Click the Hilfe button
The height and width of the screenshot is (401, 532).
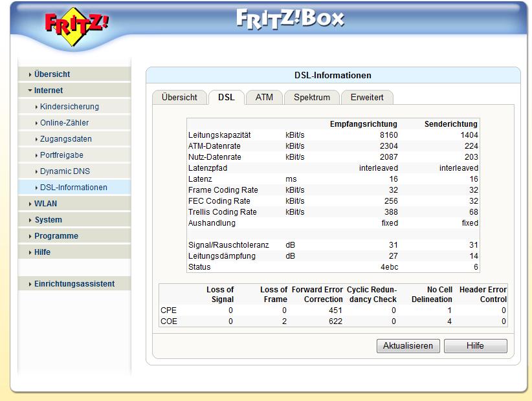475,346
